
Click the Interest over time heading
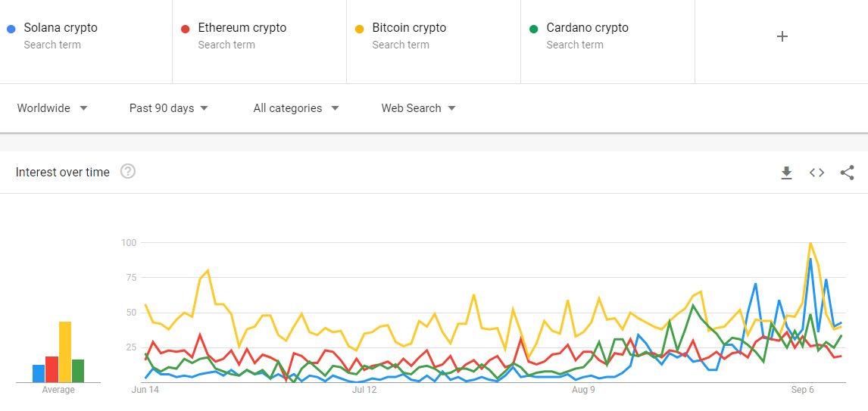point(63,173)
